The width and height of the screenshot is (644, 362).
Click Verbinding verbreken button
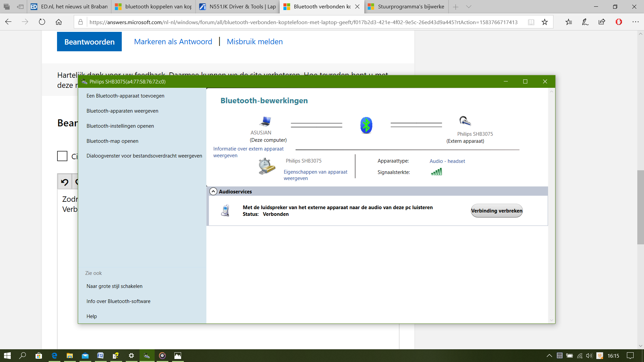[496, 210]
